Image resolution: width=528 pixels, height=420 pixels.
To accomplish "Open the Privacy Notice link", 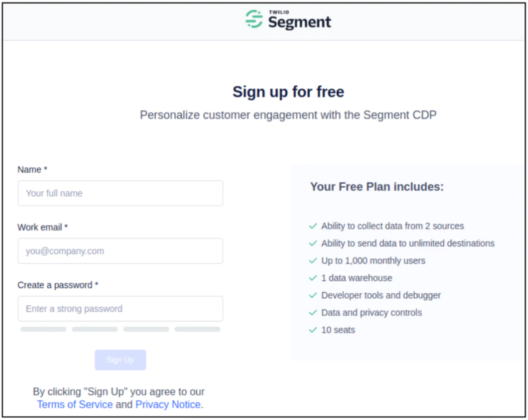I will (x=168, y=405).
